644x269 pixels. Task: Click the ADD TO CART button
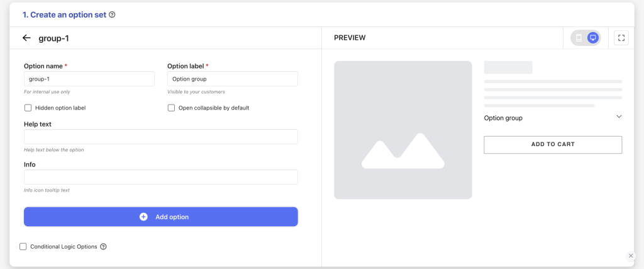coord(553,145)
